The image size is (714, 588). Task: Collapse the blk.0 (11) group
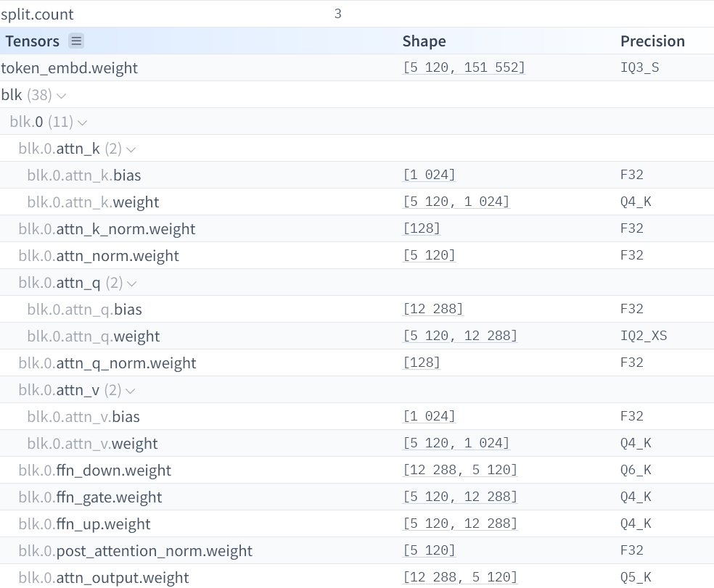click(x=82, y=123)
